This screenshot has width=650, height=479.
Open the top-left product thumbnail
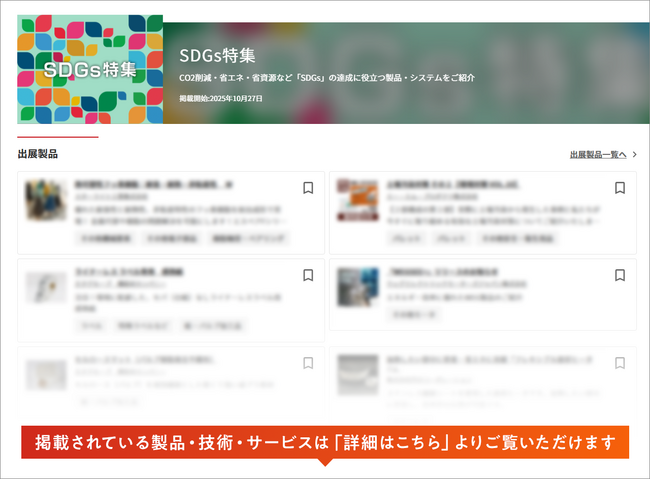[x=46, y=200]
